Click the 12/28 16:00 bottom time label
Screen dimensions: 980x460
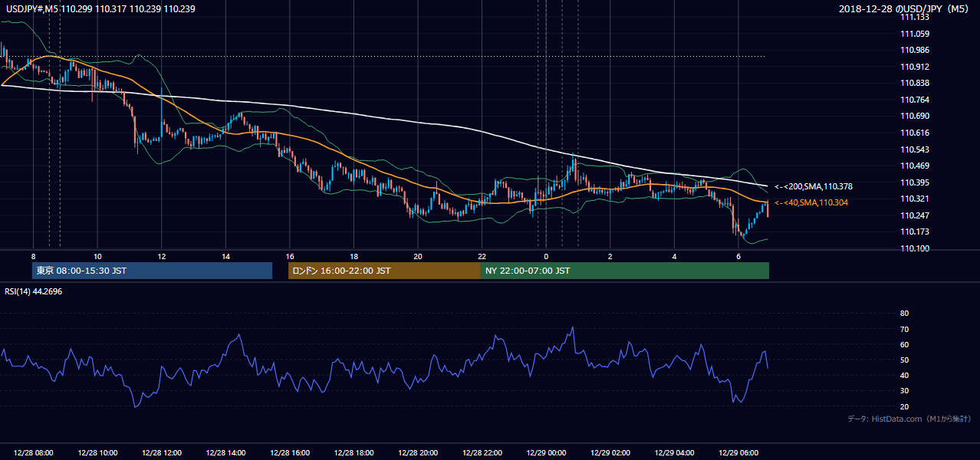pyautogui.click(x=290, y=453)
